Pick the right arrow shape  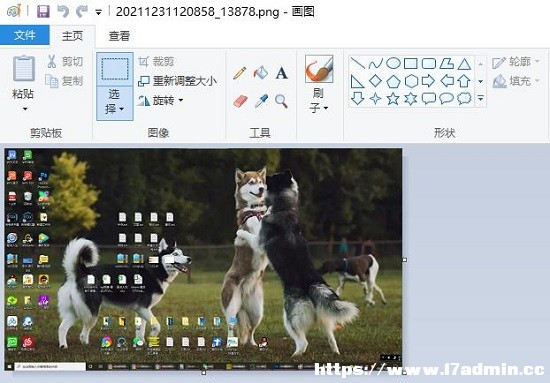(428, 81)
